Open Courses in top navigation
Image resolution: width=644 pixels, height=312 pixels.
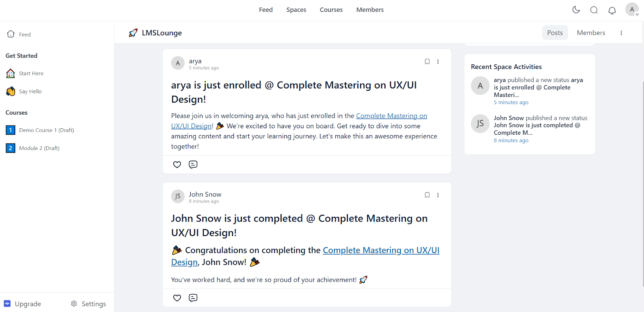click(x=331, y=10)
